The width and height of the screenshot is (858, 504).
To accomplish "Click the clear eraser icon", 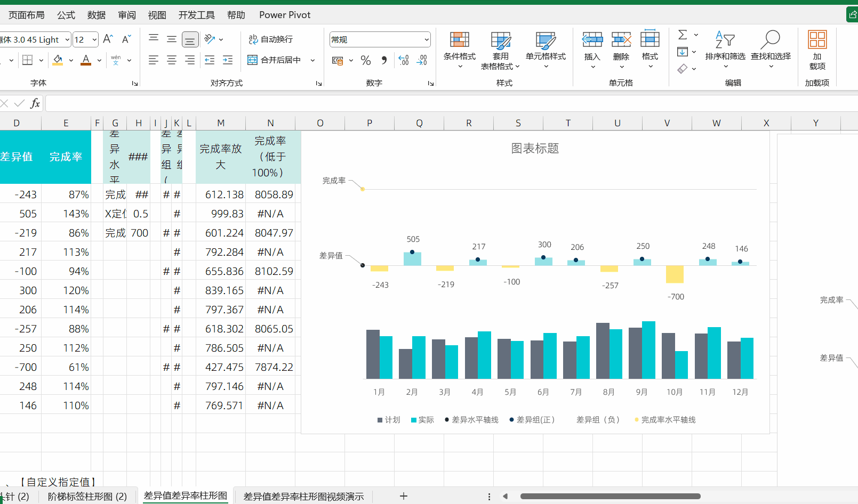I will (x=683, y=69).
